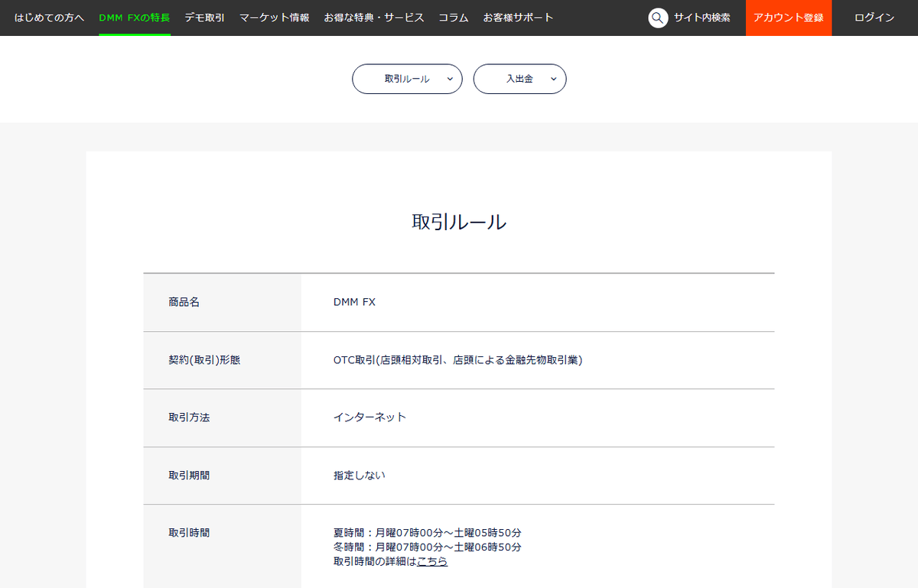Viewport: 918px width, 588px height.
Task: Expand the 取引ルール dropdown
Action: pyautogui.click(x=407, y=79)
